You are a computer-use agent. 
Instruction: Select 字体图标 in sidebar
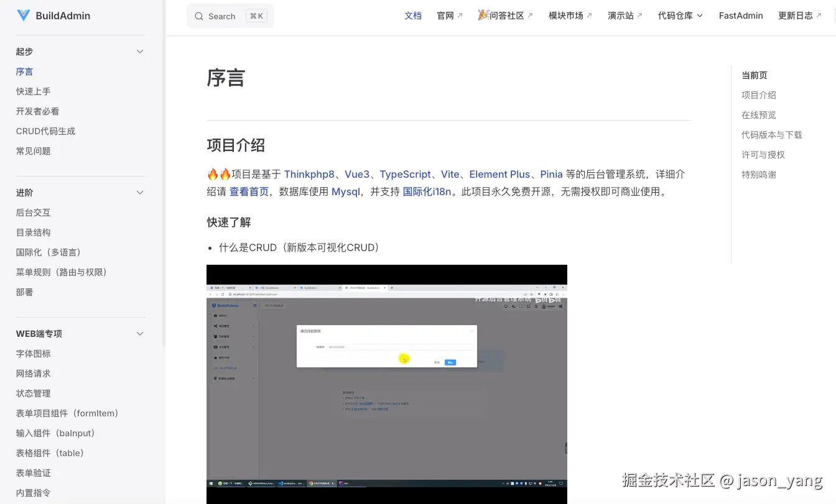click(34, 354)
